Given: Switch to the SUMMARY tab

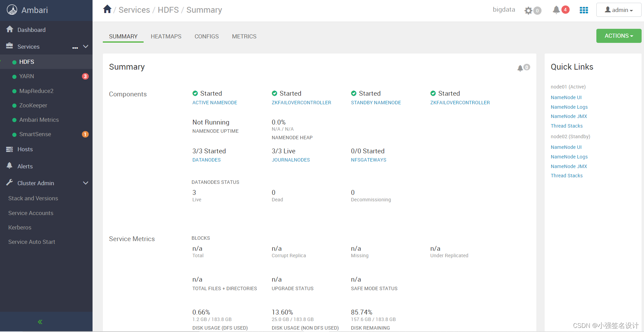Looking at the screenshot, I should (x=123, y=36).
